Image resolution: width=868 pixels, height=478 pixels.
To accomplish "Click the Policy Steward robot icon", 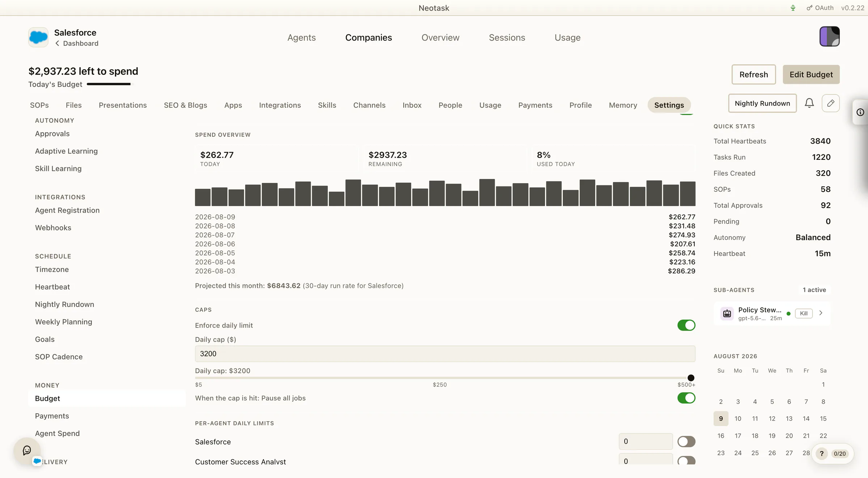I will pos(727,313).
